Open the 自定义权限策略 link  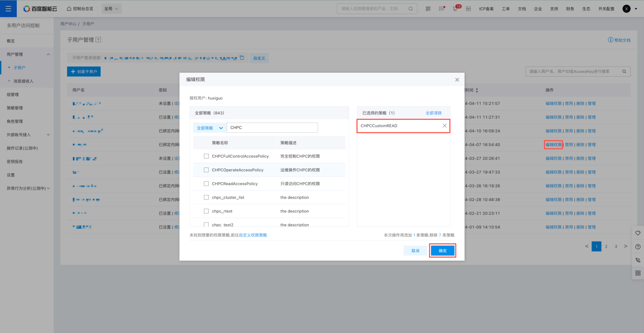pos(253,235)
